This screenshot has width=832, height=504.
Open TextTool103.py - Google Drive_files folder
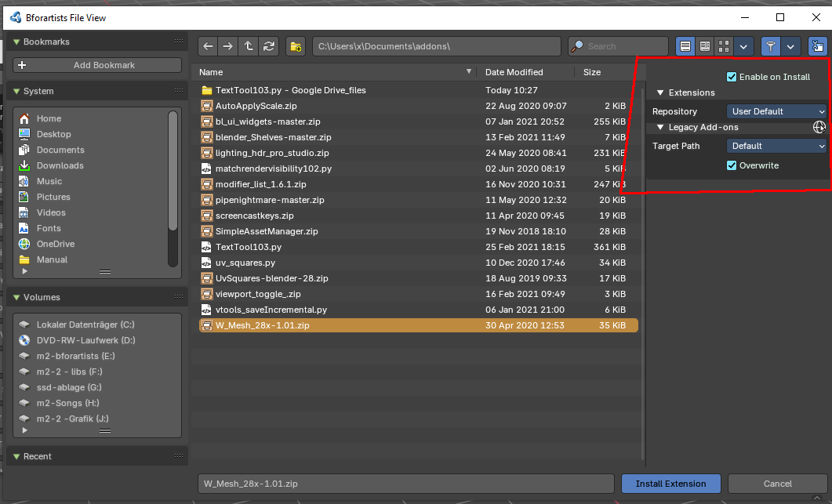pos(419,90)
